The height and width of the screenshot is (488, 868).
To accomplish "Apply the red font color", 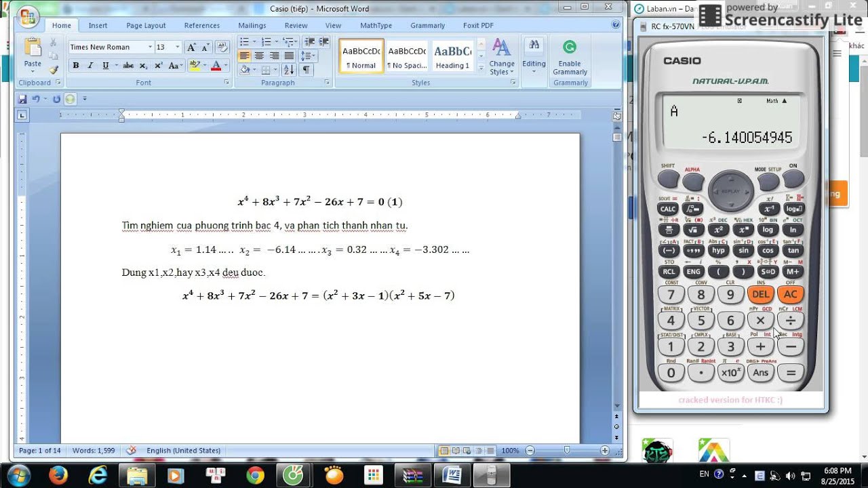I will click(x=216, y=66).
